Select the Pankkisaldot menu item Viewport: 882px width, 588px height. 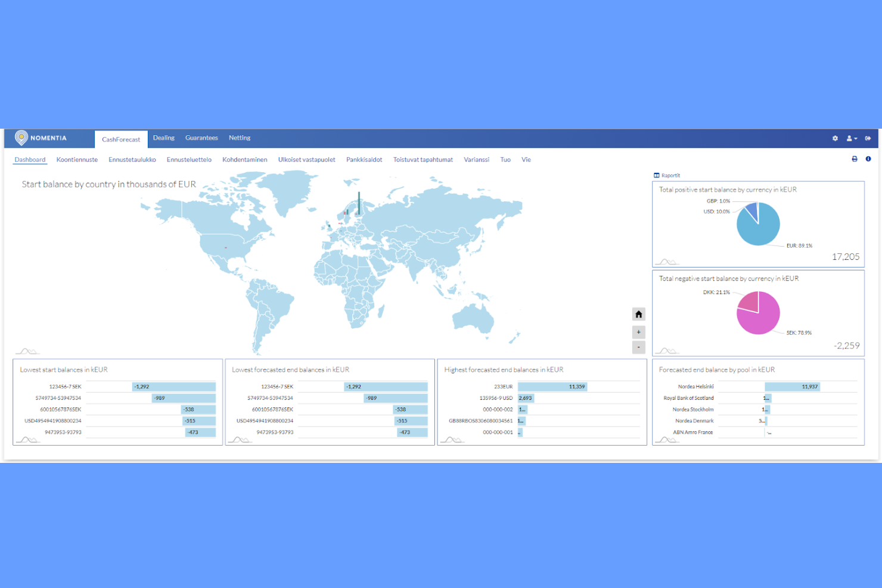(x=364, y=159)
